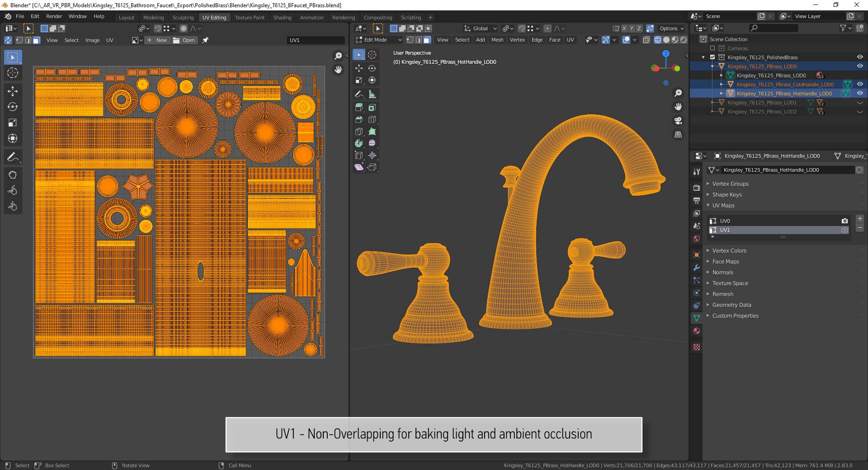This screenshot has height=470, width=868.
Task: Open the Render menu
Action: point(54,16)
